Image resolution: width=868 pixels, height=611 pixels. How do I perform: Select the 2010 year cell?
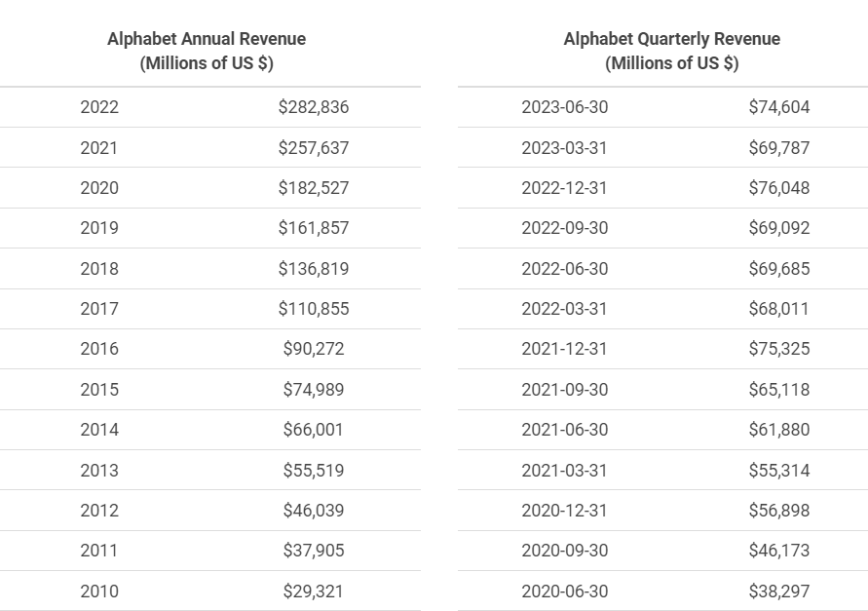click(99, 592)
